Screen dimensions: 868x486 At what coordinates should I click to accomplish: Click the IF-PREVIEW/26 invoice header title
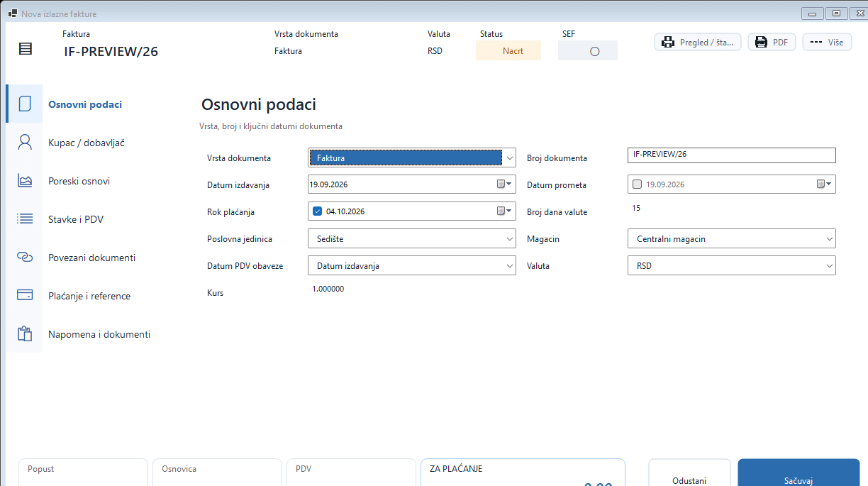pos(111,52)
